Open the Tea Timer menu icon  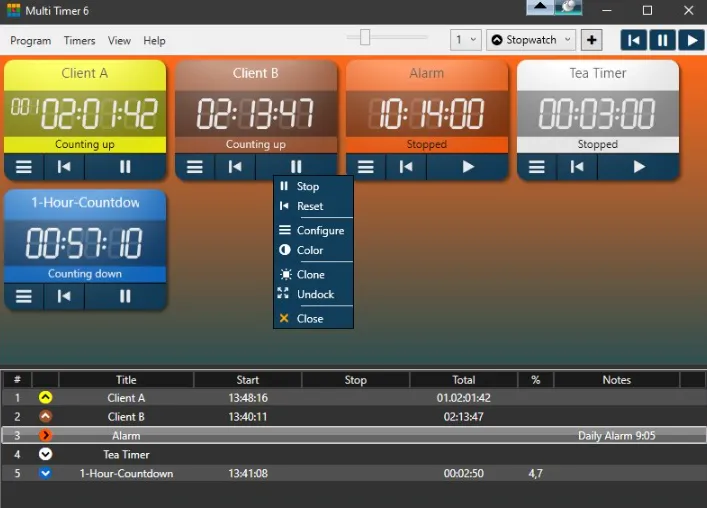coord(537,167)
